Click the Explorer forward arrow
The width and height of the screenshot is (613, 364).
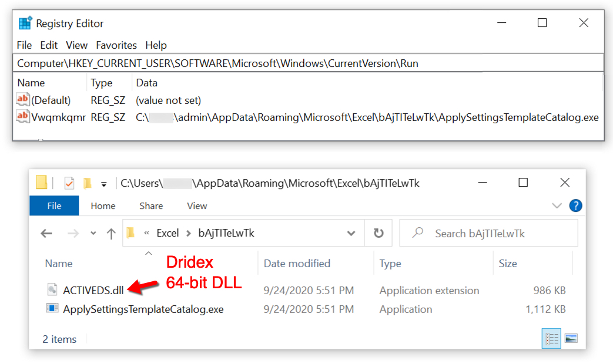(x=73, y=234)
